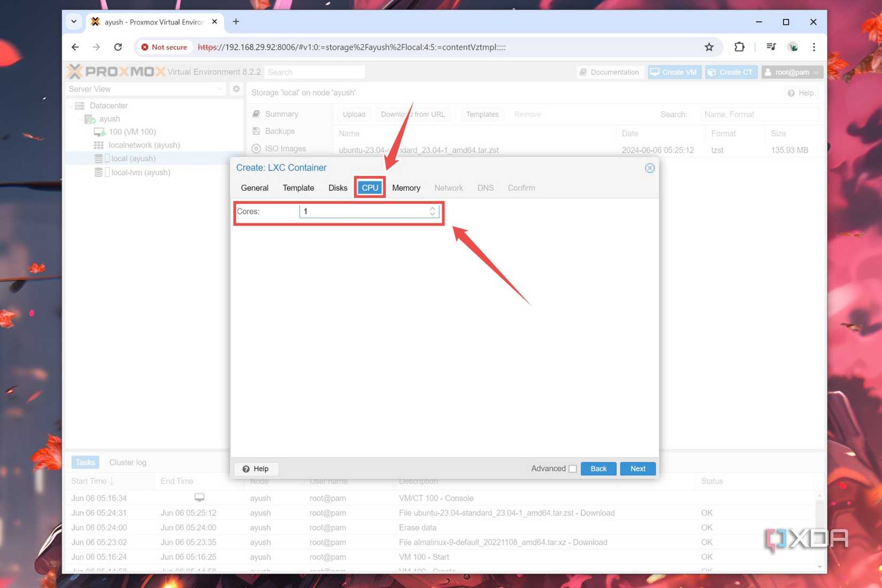
Task: Click Next in the container wizard
Action: pyautogui.click(x=637, y=468)
